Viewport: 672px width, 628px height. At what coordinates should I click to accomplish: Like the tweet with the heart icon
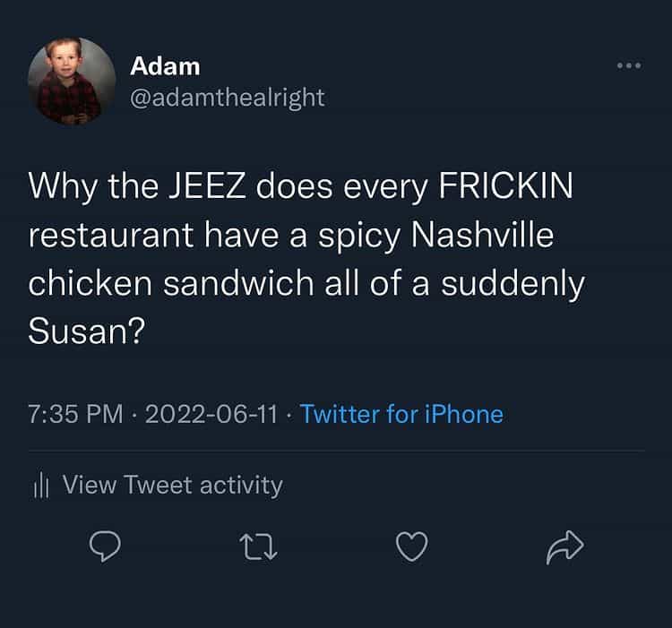pos(411,545)
